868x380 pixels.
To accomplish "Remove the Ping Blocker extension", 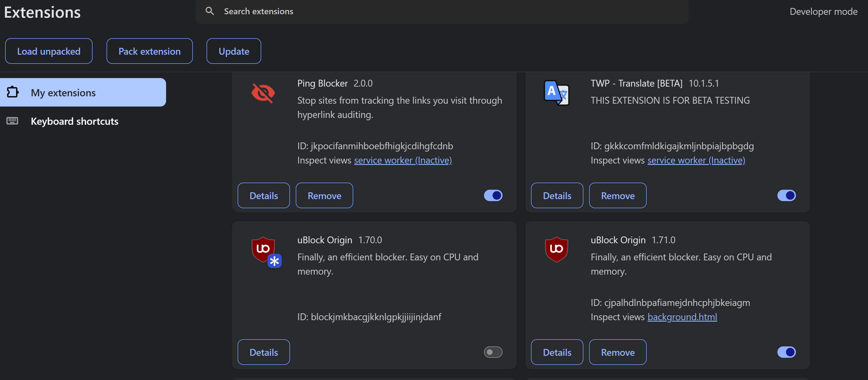I will coord(324,195).
